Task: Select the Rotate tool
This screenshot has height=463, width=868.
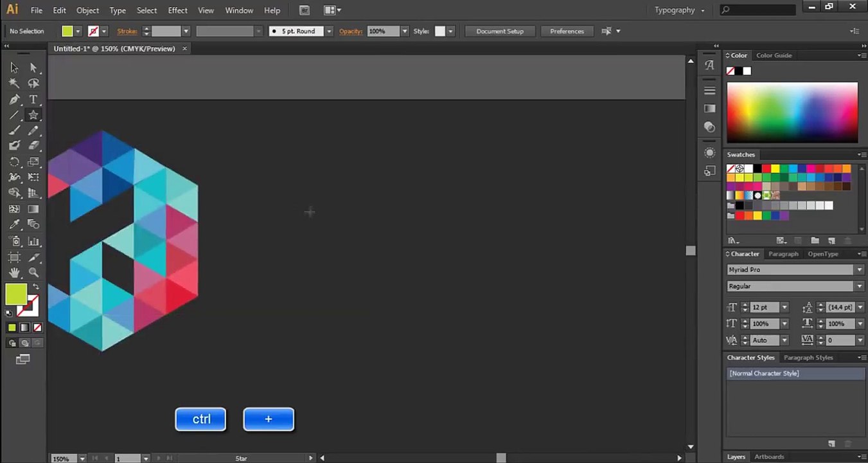Action: point(14,161)
